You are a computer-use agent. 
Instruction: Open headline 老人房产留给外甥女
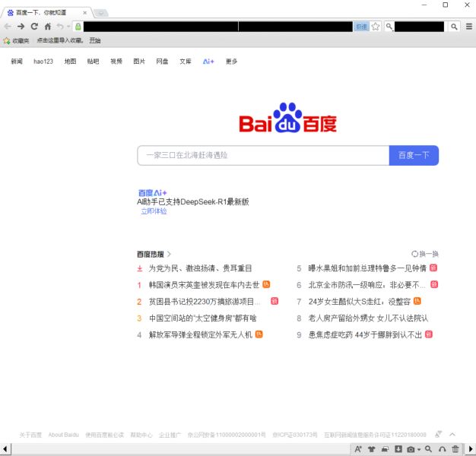tap(368, 318)
